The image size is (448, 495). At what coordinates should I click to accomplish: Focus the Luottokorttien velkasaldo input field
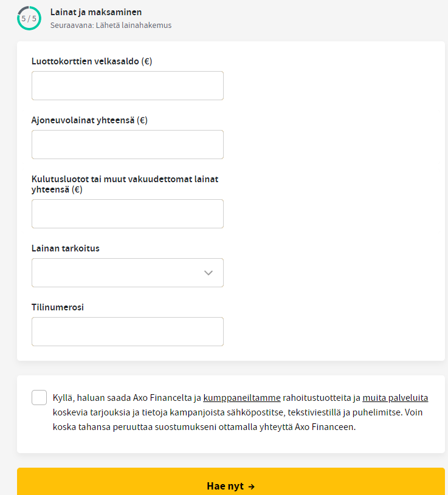[x=128, y=86]
